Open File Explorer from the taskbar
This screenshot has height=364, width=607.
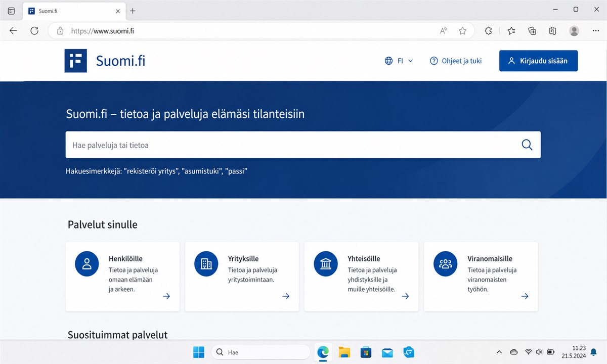coord(344,352)
